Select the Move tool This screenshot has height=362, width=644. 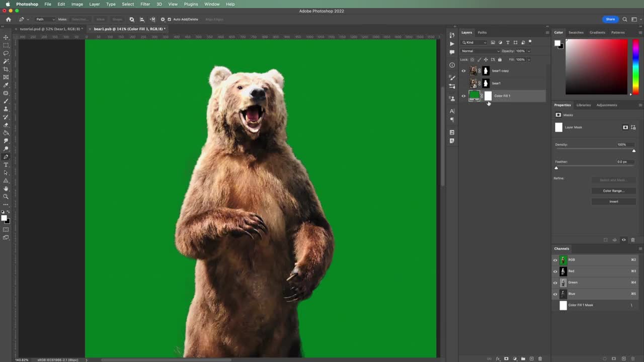tap(6, 37)
